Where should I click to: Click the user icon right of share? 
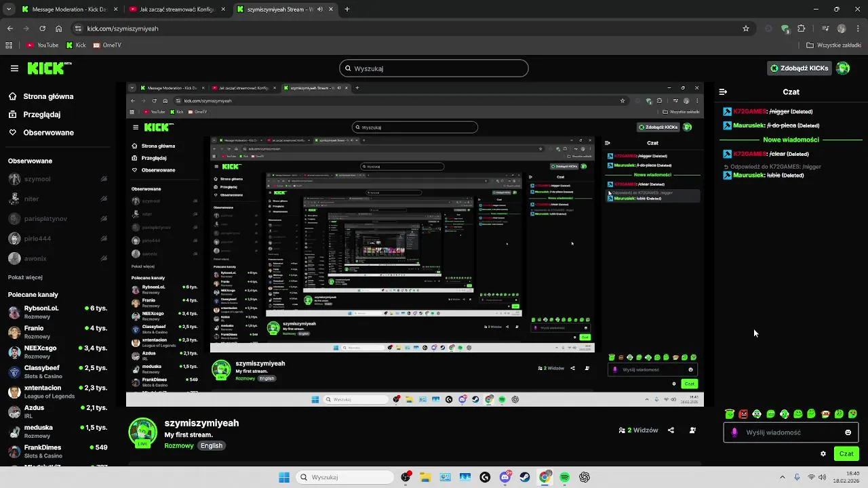[692, 430]
